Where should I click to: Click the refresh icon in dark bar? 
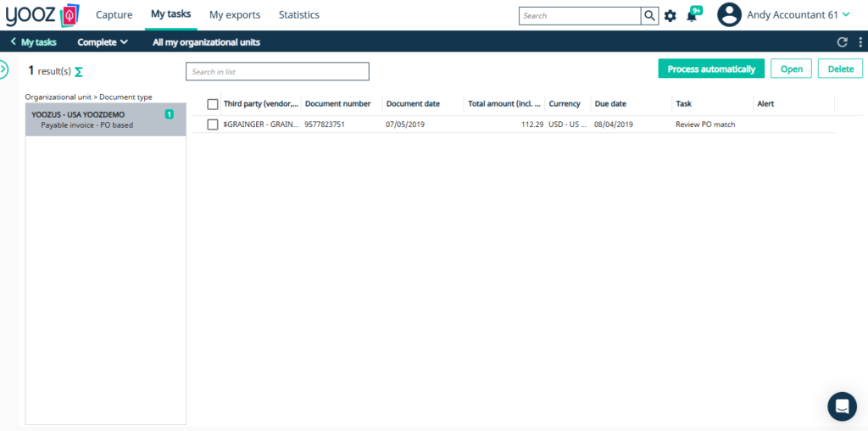coord(843,42)
